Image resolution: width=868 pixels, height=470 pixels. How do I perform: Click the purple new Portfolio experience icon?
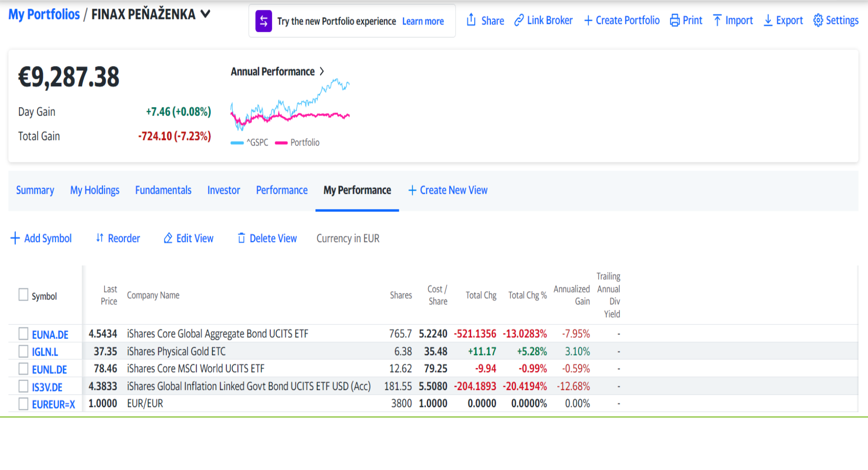[x=264, y=21]
